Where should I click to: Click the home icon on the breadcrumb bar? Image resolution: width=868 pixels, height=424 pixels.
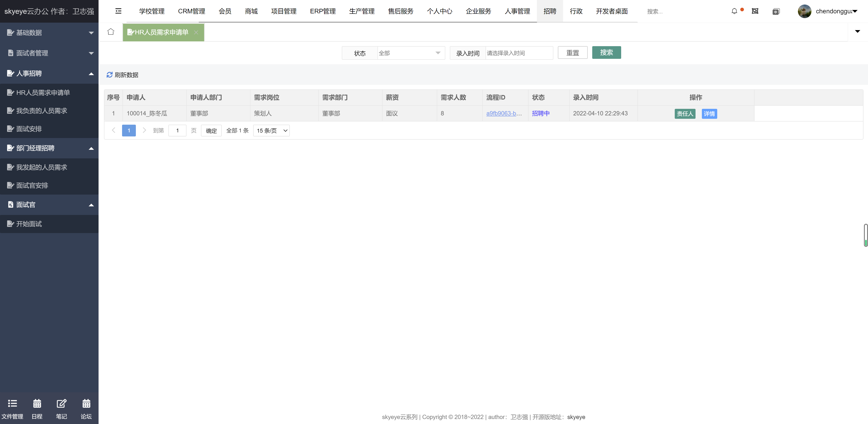coord(111,31)
